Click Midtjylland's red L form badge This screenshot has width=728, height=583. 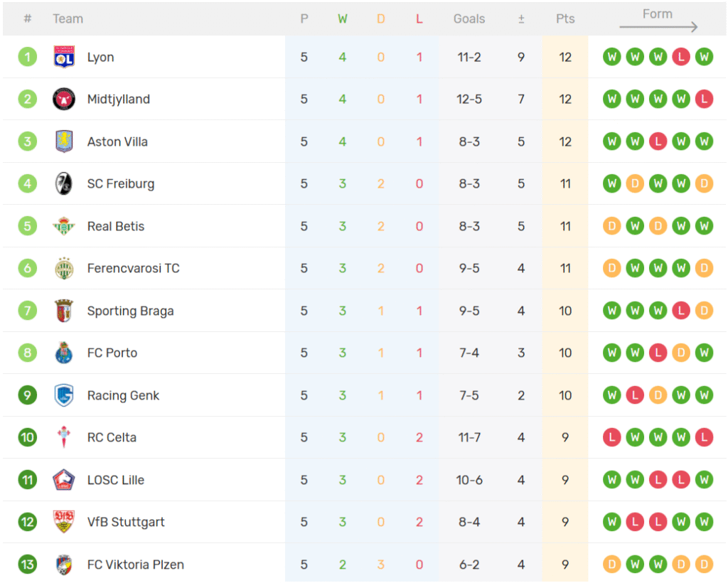click(704, 99)
